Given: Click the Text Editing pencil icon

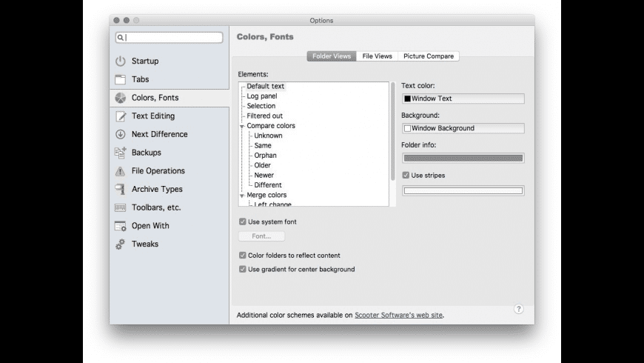Looking at the screenshot, I should click(x=121, y=116).
